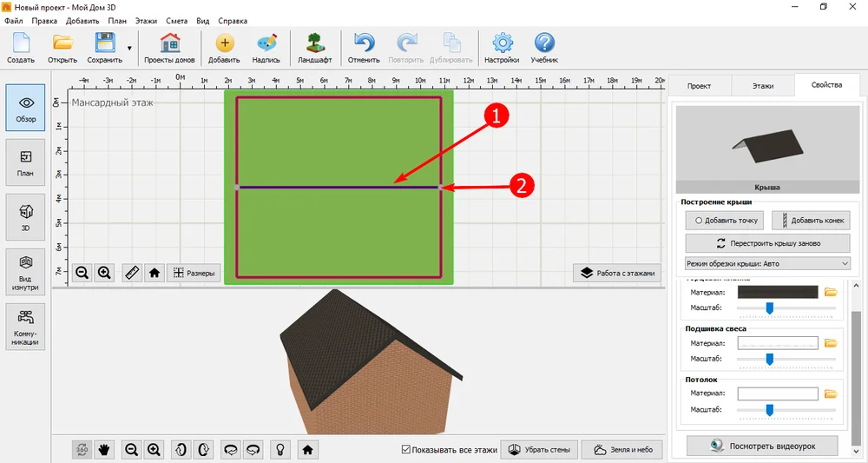Viewport: 868px width, 463px height.
Task: Reset 2D plan view with home icon
Action: 155,273
